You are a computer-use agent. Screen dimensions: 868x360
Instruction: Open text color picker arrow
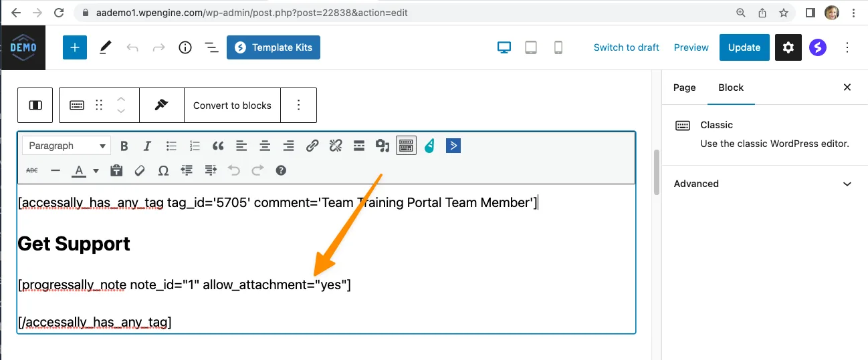pyautogui.click(x=96, y=170)
